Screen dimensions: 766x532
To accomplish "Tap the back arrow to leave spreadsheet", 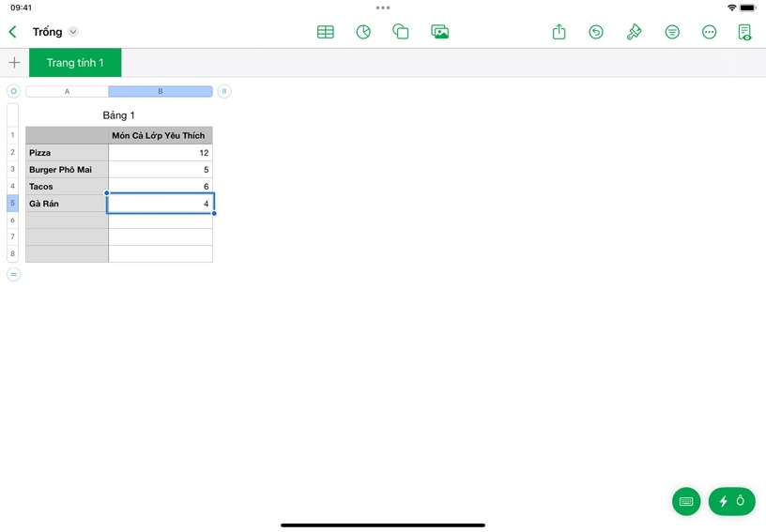I will [13, 32].
